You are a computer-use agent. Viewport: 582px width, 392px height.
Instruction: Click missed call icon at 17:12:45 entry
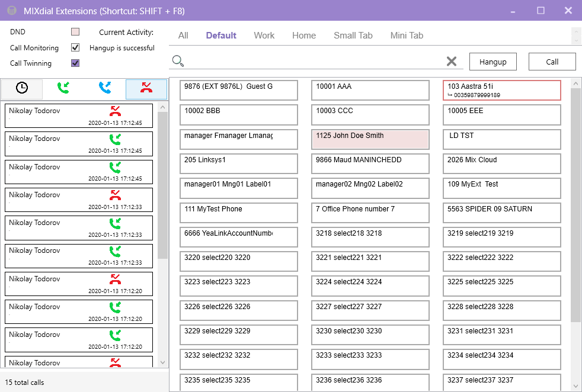pyautogui.click(x=116, y=111)
